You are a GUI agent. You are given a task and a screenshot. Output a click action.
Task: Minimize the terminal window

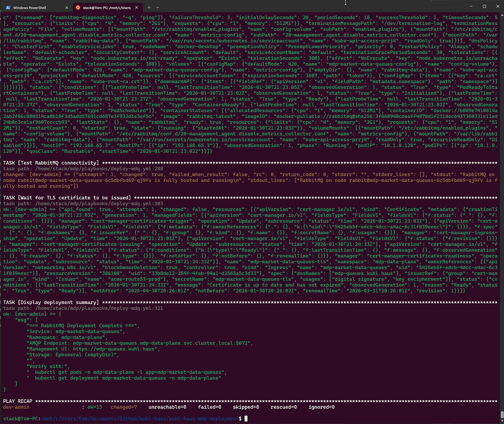tap(464, 6)
